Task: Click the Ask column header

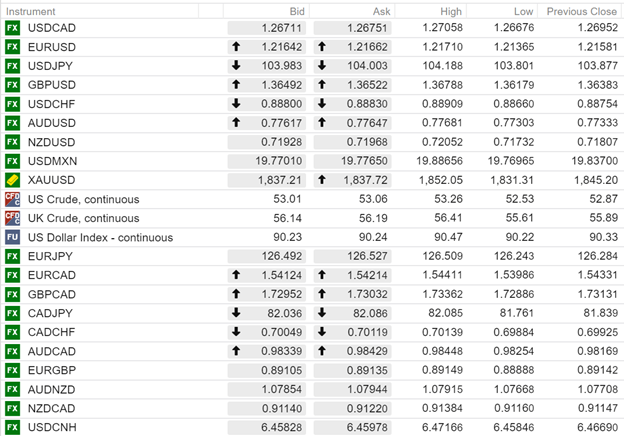Action: point(381,10)
